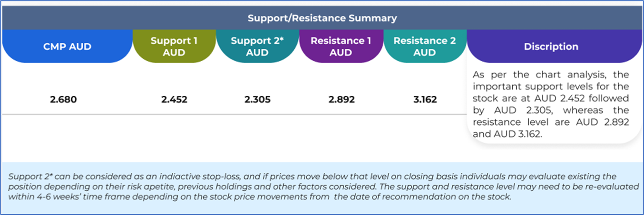Open the Discription column header
644x215 pixels.
click(x=551, y=47)
